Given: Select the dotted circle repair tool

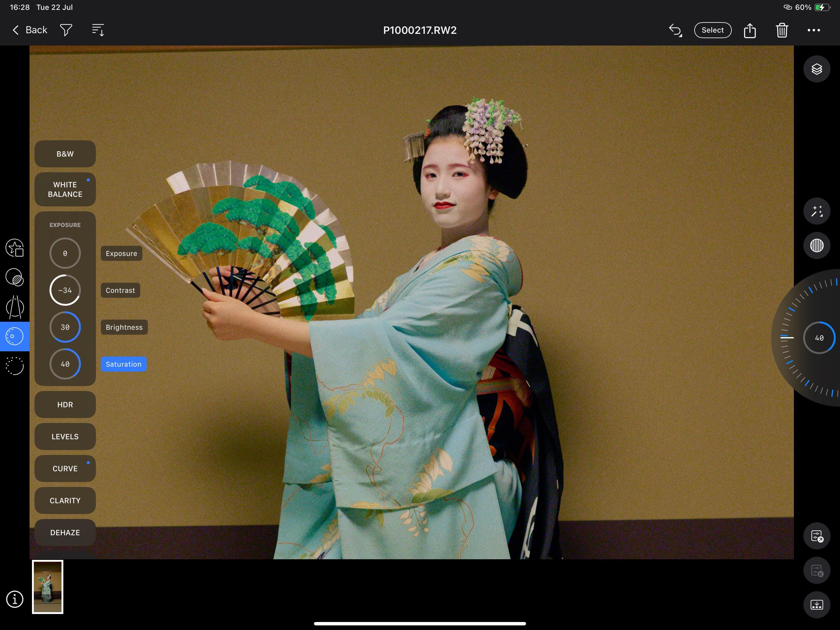Looking at the screenshot, I should [15, 366].
